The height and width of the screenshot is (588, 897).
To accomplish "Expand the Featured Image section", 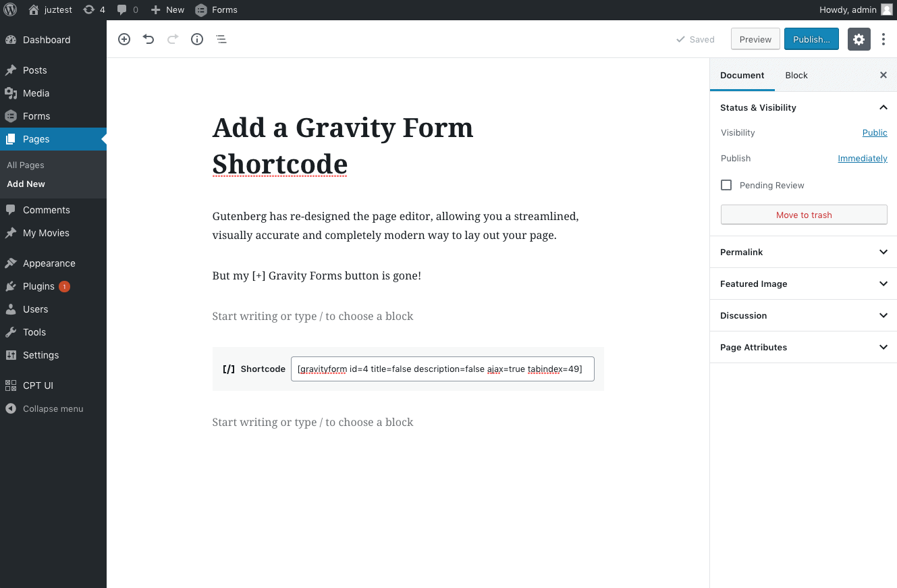I will pyautogui.click(x=803, y=284).
